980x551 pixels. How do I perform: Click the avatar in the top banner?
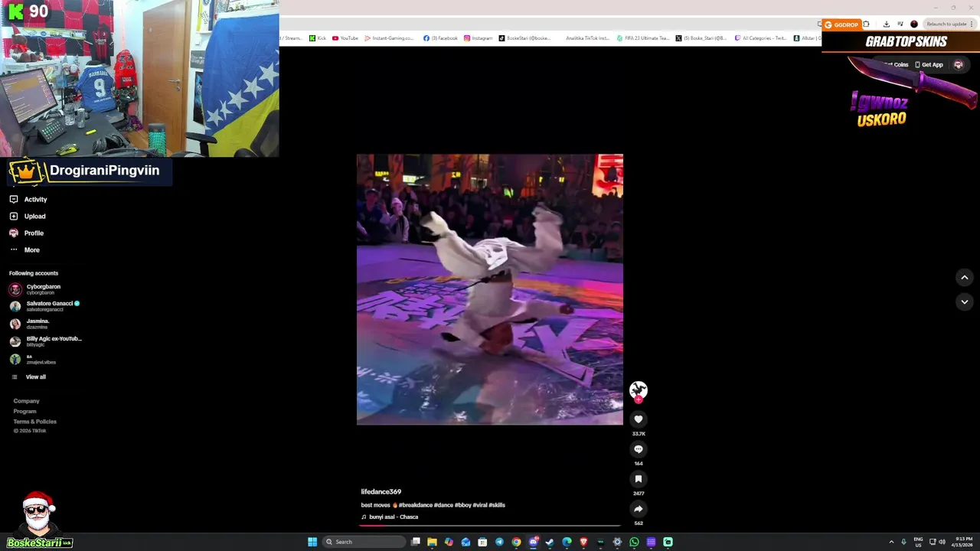[958, 65]
